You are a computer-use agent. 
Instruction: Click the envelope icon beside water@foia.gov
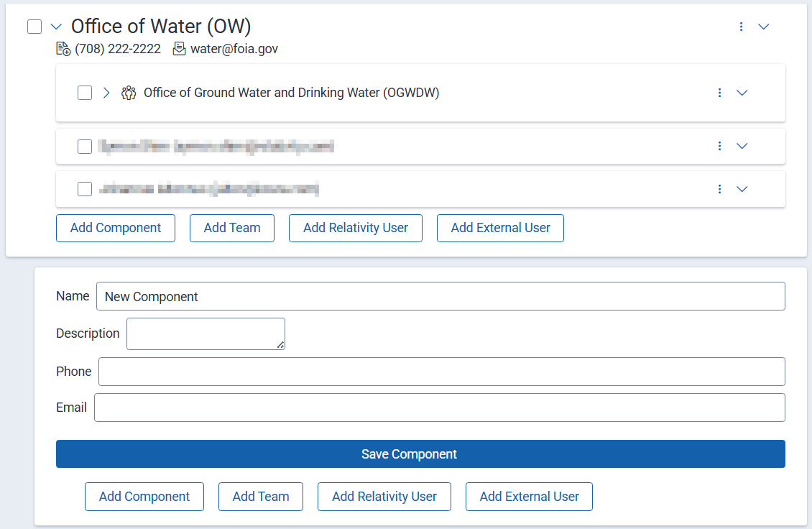pyautogui.click(x=178, y=48)
